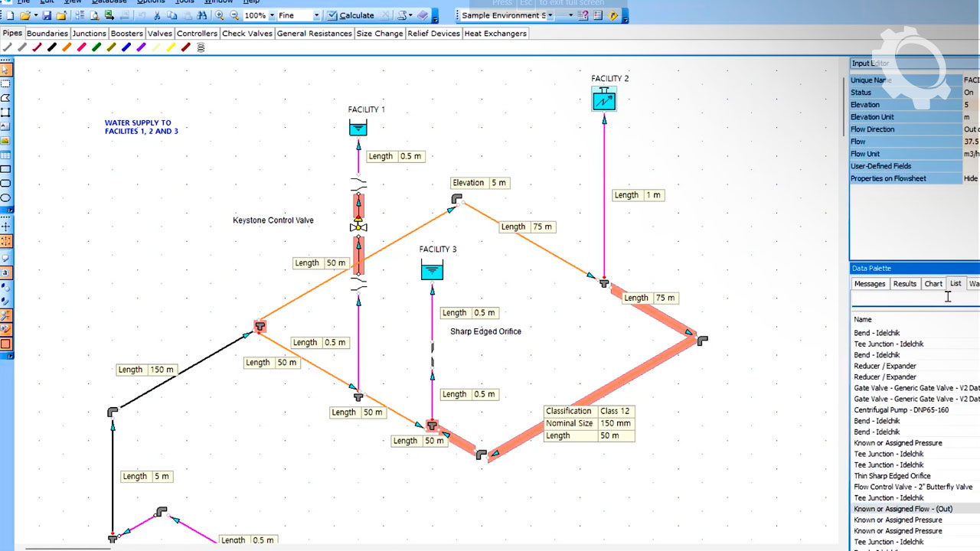Select the dashed marquee selection tool
The width and height of the screenshot is (980, 551).
(x=5, y=83)
